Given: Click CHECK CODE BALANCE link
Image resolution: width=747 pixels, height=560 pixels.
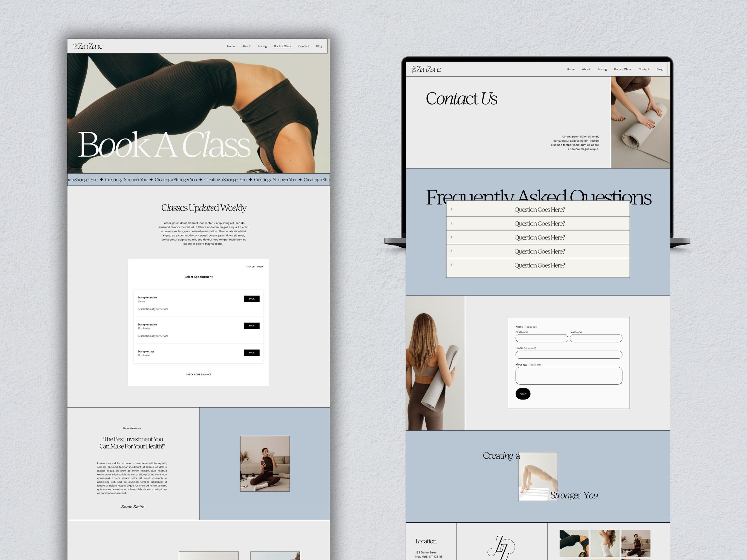Looking at the screenshot, I should point(199,374).
